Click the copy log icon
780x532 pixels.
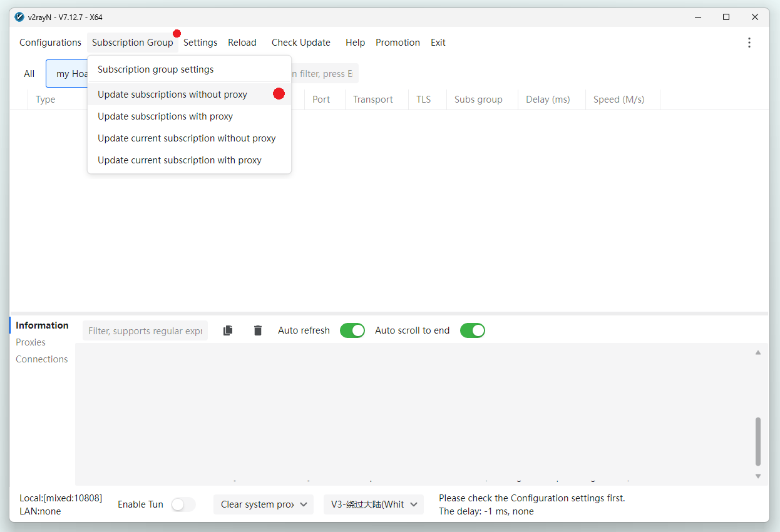tap(228, 330)
